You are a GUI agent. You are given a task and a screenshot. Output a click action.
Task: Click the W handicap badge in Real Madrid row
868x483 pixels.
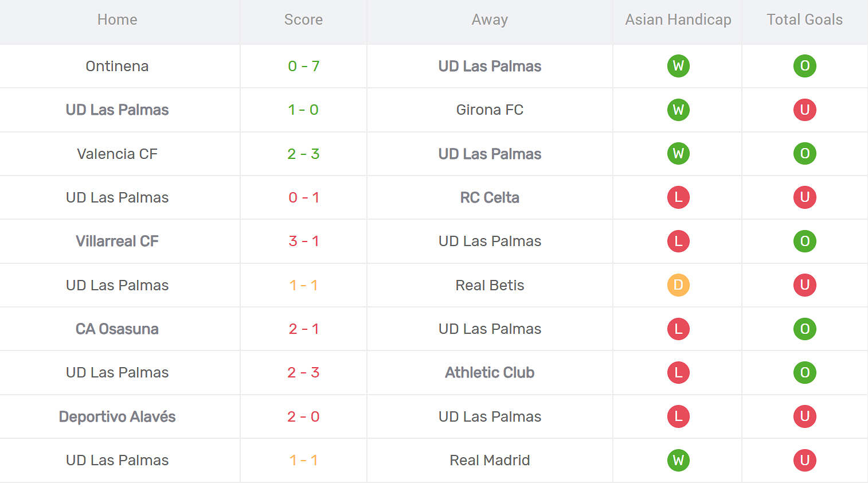678,460
